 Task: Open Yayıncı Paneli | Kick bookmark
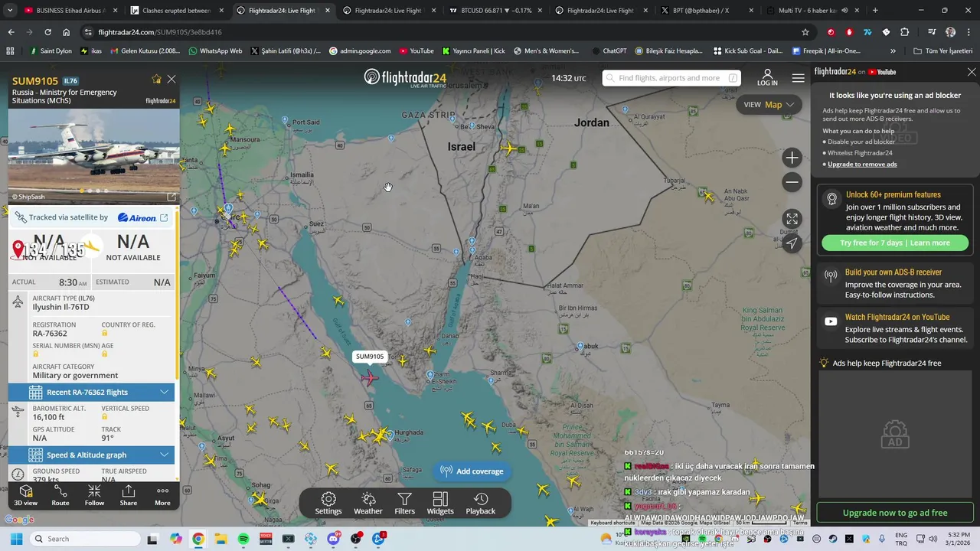[x=474, y=51]
